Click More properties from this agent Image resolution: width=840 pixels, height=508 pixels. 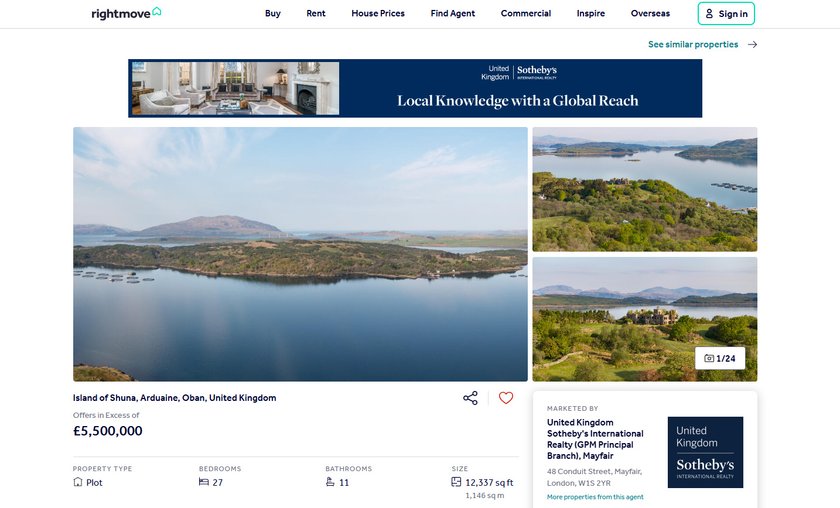pyautogui.click(x=595, y=497)
